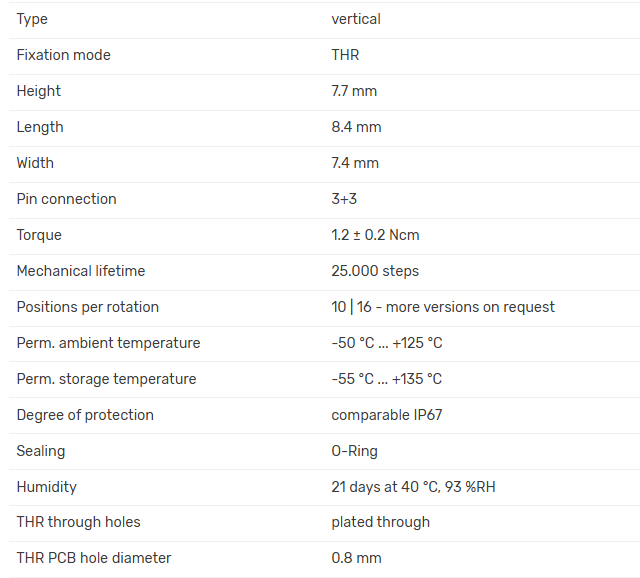Click the Mechanical lifetime label
The width and height of the screenshot is (640, 578).
tap(81, 271)
